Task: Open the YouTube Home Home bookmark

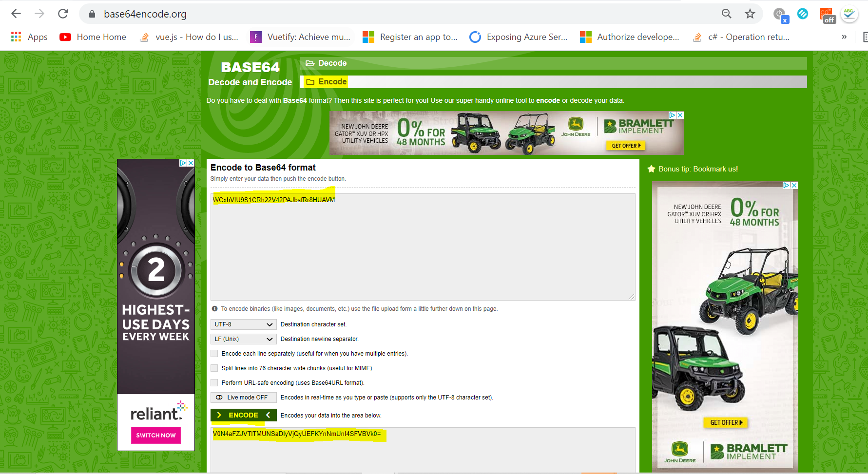Action: coord(93,37)
